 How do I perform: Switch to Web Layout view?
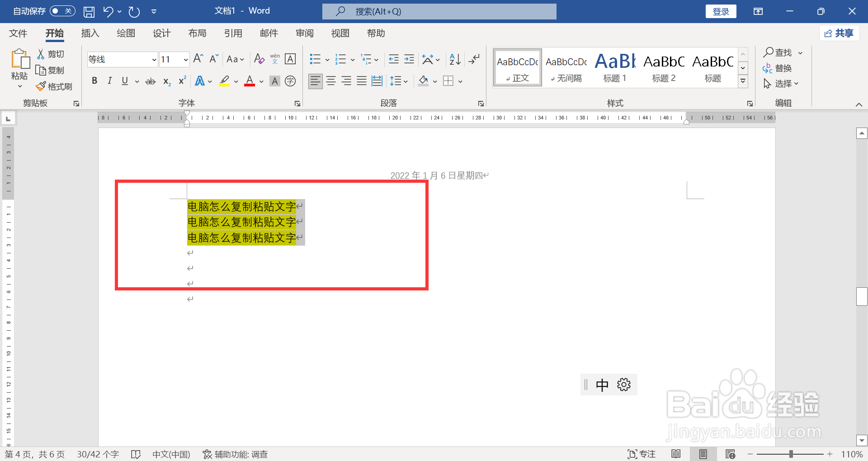(x=730, y=454)
